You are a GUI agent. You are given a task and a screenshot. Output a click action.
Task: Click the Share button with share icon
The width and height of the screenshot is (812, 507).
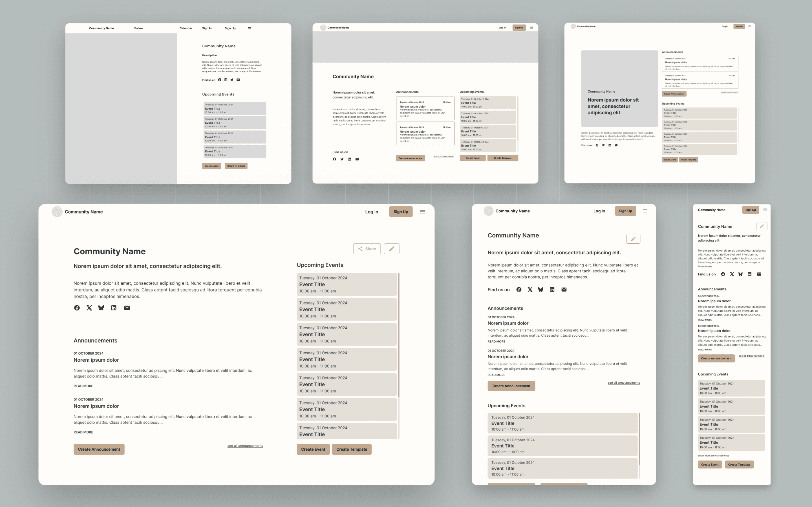pos(367,249)
